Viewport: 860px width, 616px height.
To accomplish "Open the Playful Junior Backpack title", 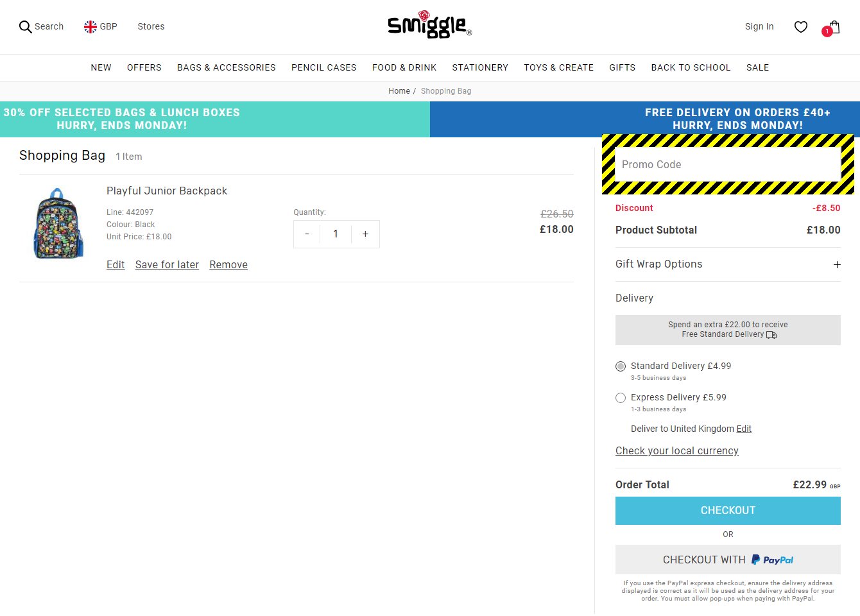I will tap(167, 191).
